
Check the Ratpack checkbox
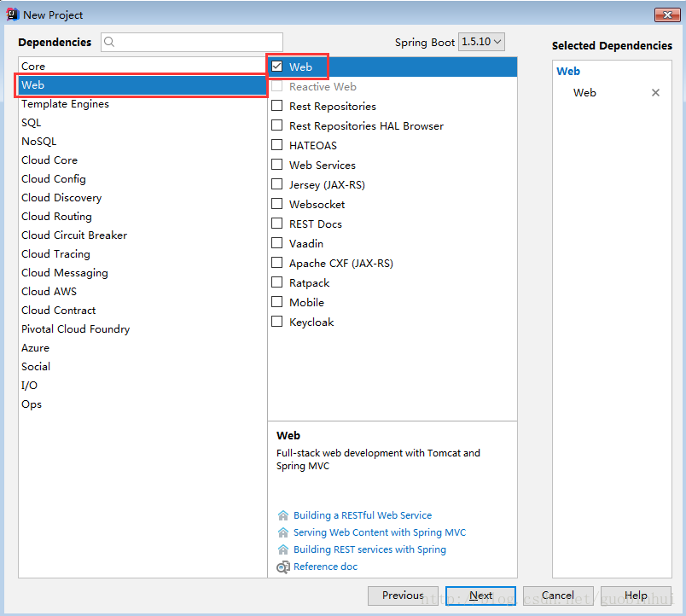[277, 282]
